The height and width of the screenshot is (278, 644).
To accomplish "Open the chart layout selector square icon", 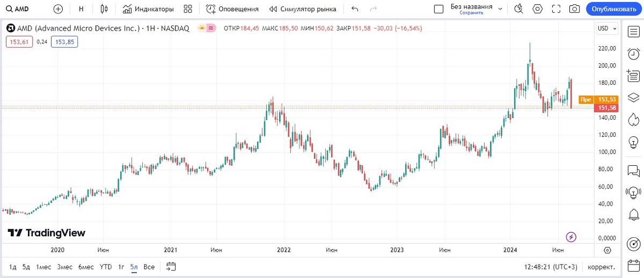I will (x=438, y=9).
